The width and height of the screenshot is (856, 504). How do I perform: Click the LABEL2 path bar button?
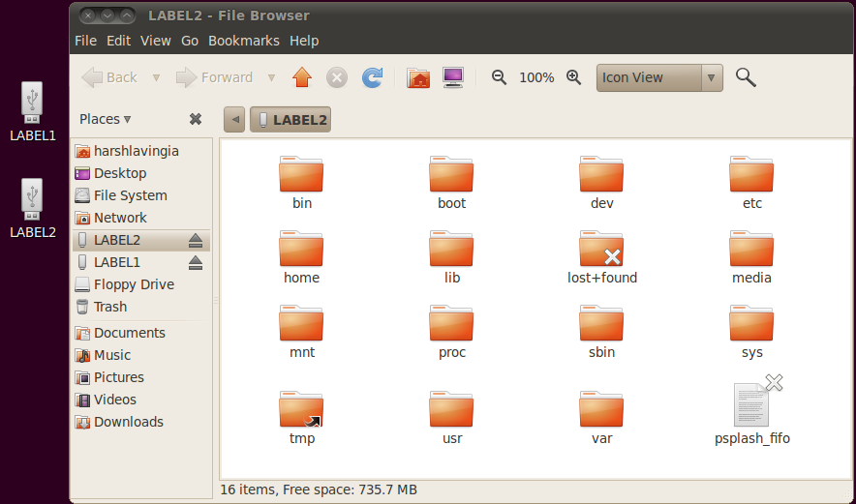click(290, 119)
